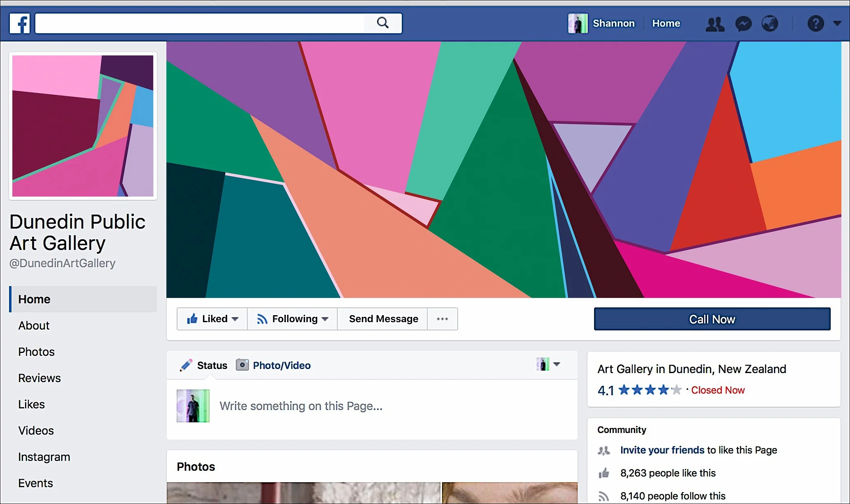This screenshot has height=504, width=850.
Task: Open Shannon's profile picture in top bar
Action: coord(578,23)
